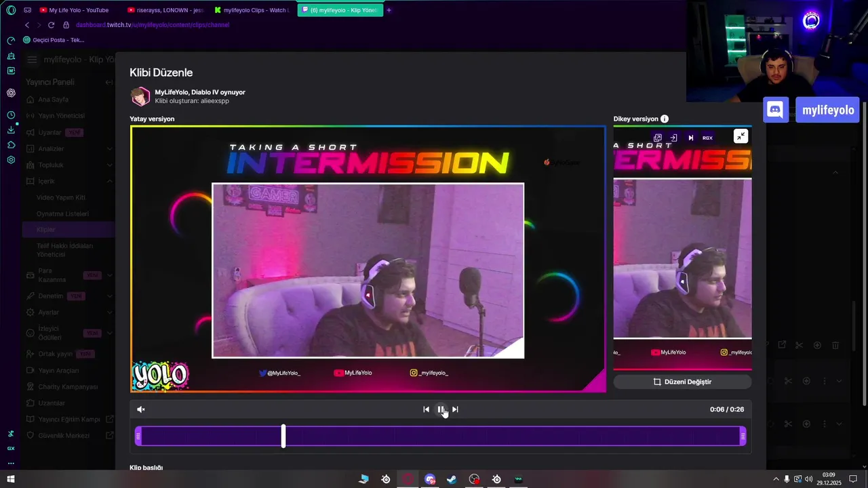Select the mylifeyolo Klip Yönetimi Twitch tab
868x488 pixels.
tap(340, 10)
